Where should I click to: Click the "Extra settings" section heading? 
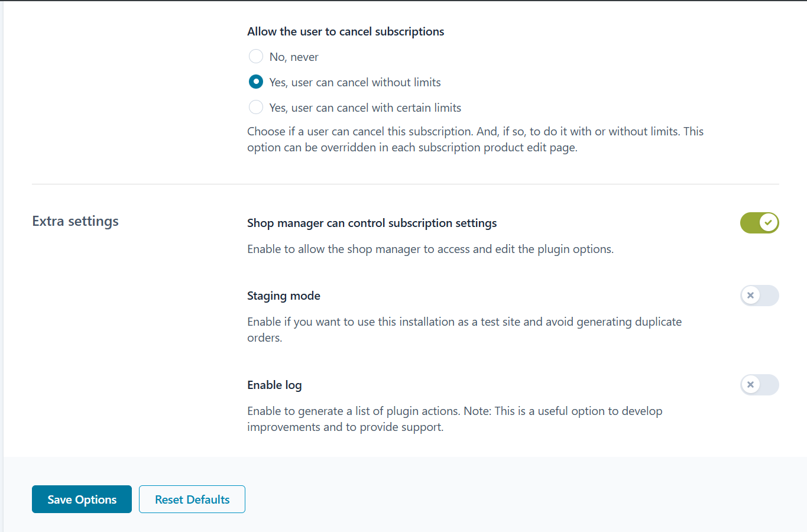pos(75,221)
